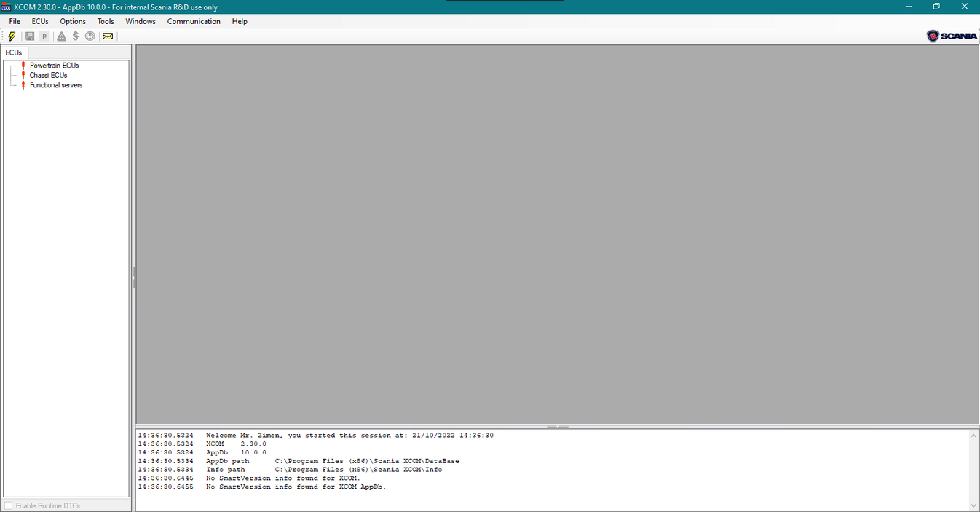Image resolution: width=980 pixels, height=512 pixels.
Task: Open the Options menu
Action: [73, 21]
